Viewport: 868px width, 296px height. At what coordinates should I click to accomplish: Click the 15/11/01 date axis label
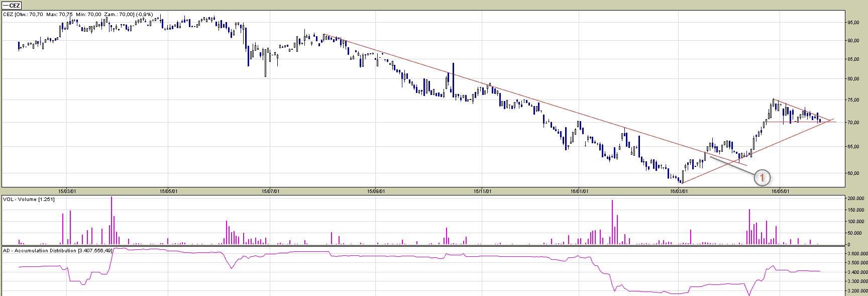click(483, 191)
